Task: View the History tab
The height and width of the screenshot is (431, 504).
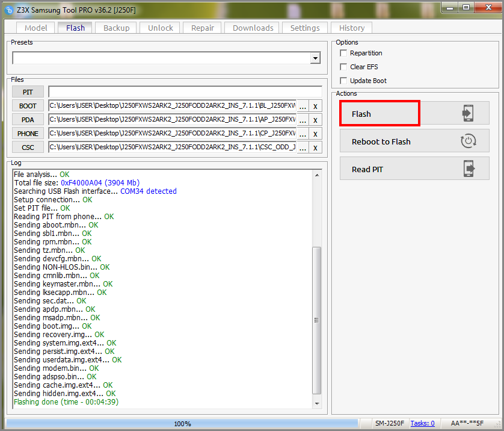Action: [352, 28]
